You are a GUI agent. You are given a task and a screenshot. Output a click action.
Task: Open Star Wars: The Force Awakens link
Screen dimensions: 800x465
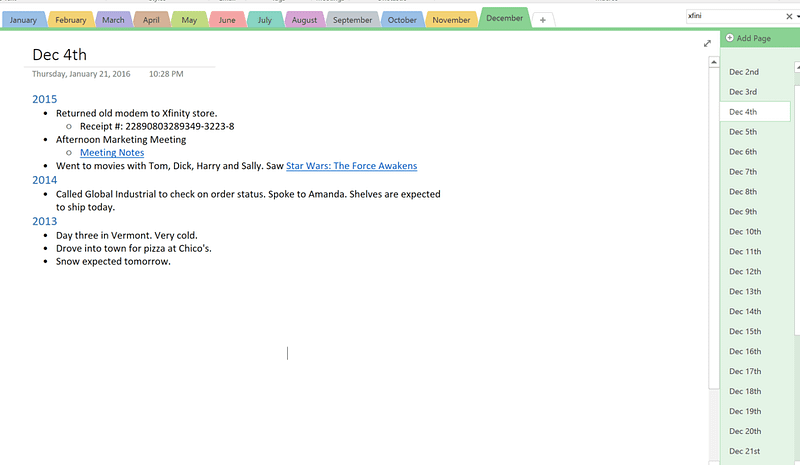(x=352, y=166)
